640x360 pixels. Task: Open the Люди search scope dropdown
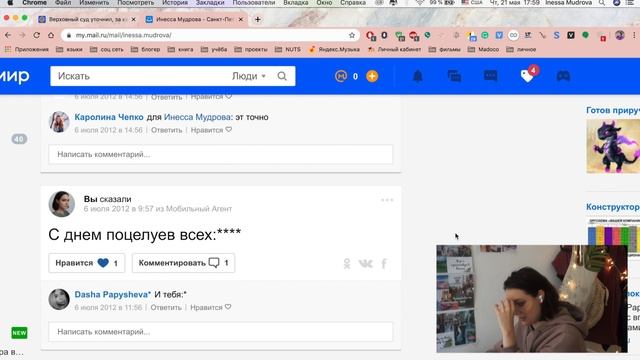coord(249,76)
